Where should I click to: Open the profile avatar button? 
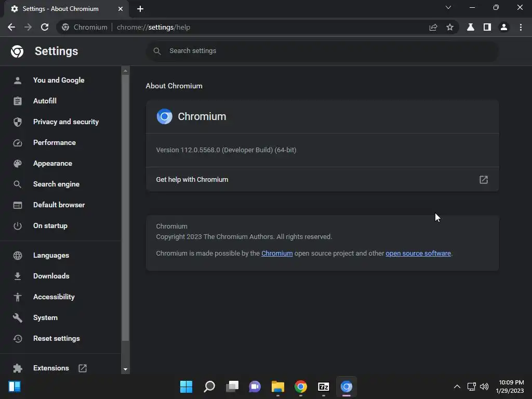[504, 27]
